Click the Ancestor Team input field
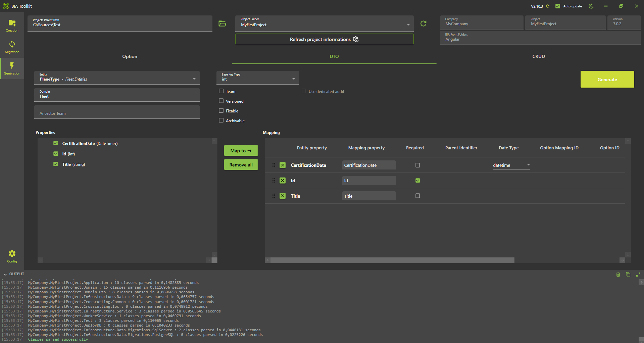The height and width of the screenshot is (343, 644). (117, 112)
